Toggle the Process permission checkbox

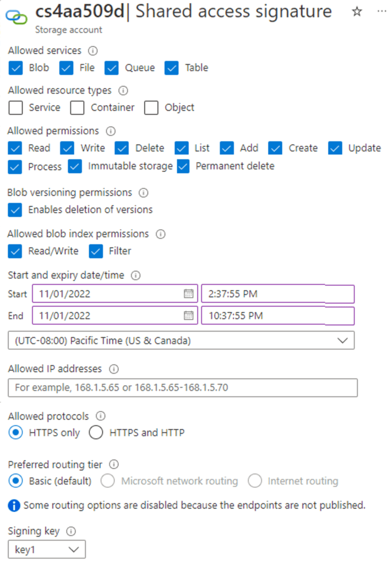(15, 167)
